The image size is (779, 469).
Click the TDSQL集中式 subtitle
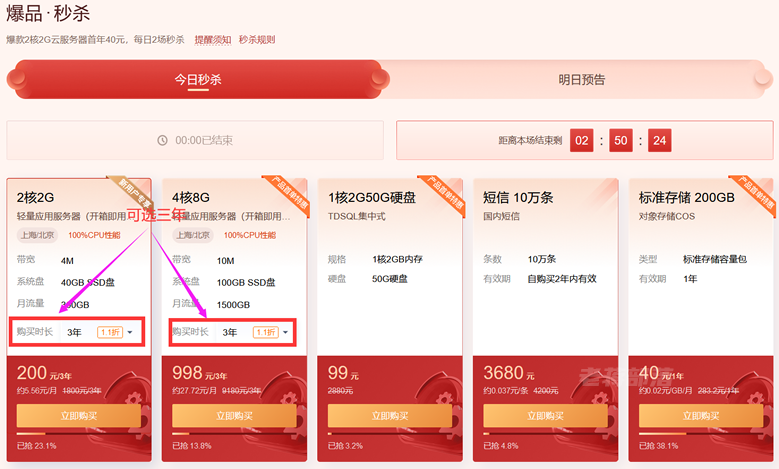(356, 217)
